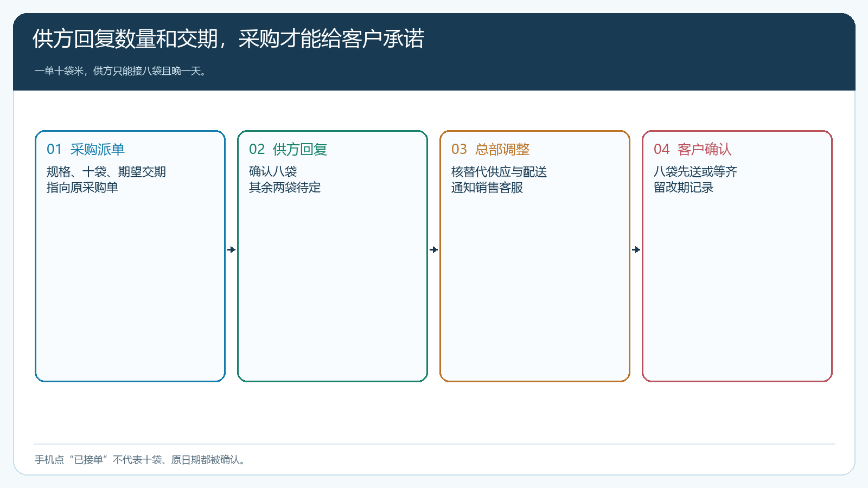Click the text 规格、十袋、期望交期
The image size is (868, 488).
click(x=106, y=172)
